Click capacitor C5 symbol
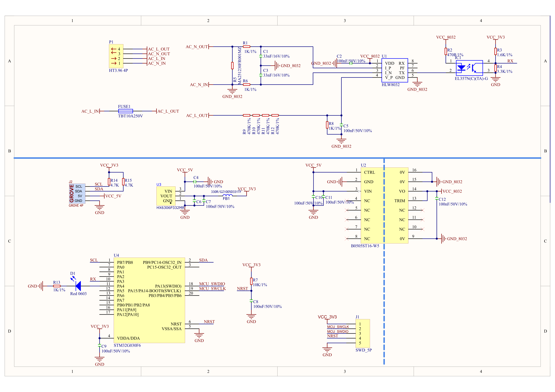Image resolution: width=555 pixels, height=392 pixels. (x=341, y=125)
